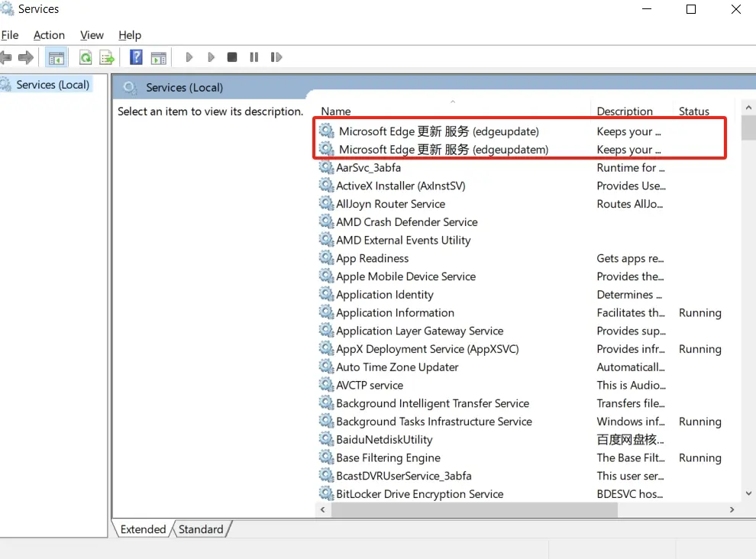Image resolution: width=756 pixels, height=559 pixels.
Task: Select the Extended tab
Action: 143,529
